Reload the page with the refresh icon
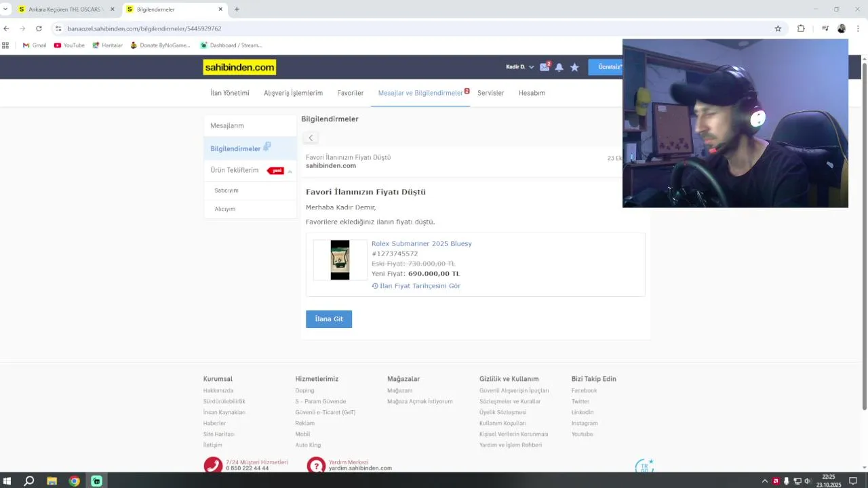 [39, 28]
